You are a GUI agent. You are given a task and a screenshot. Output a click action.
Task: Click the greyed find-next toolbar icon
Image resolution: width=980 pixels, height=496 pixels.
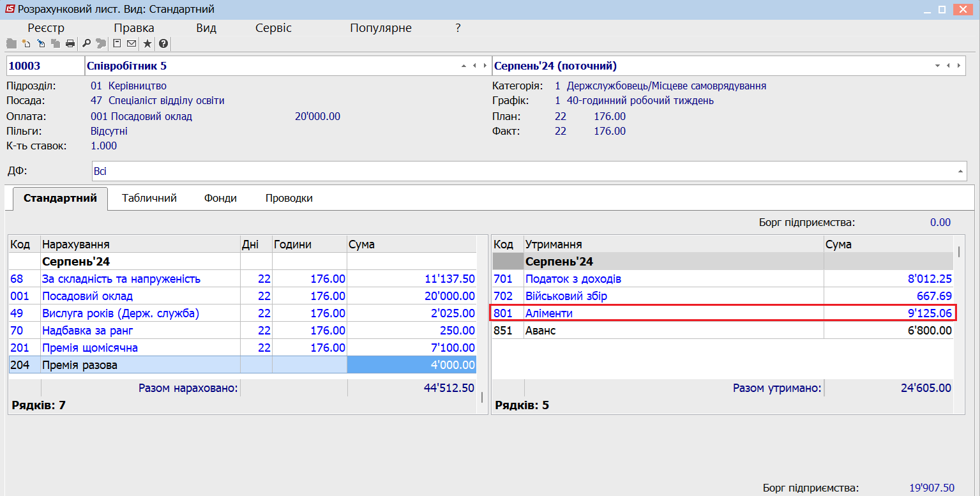coord(101,43)
